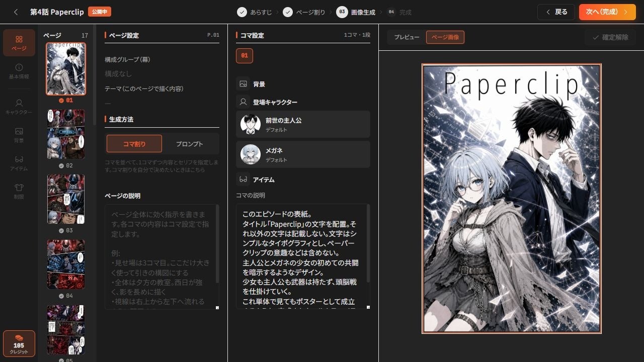The image size is (644, 362).
Task: Select the プロンプト generation method
Action: point(190,144)
